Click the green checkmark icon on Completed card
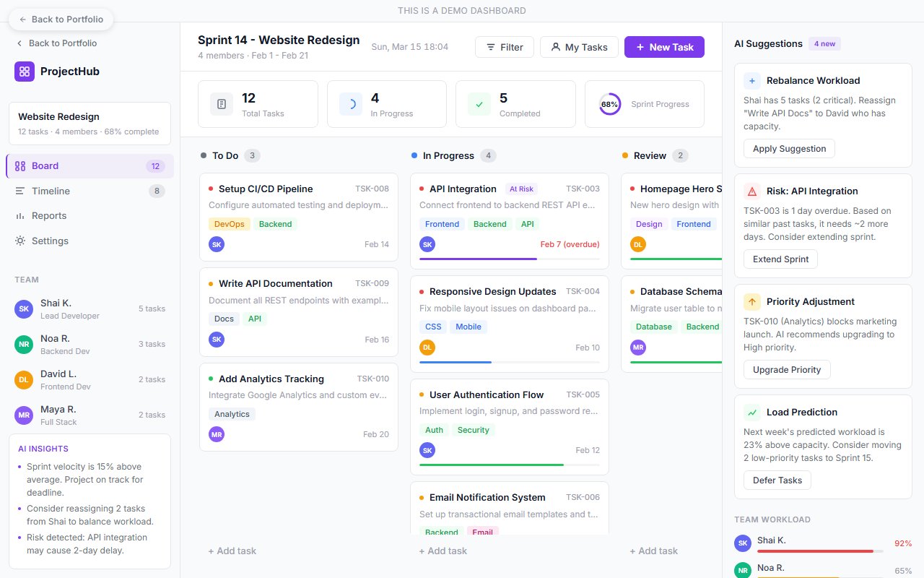The height and width of the screenshot is (578, 924). (479, 104)
